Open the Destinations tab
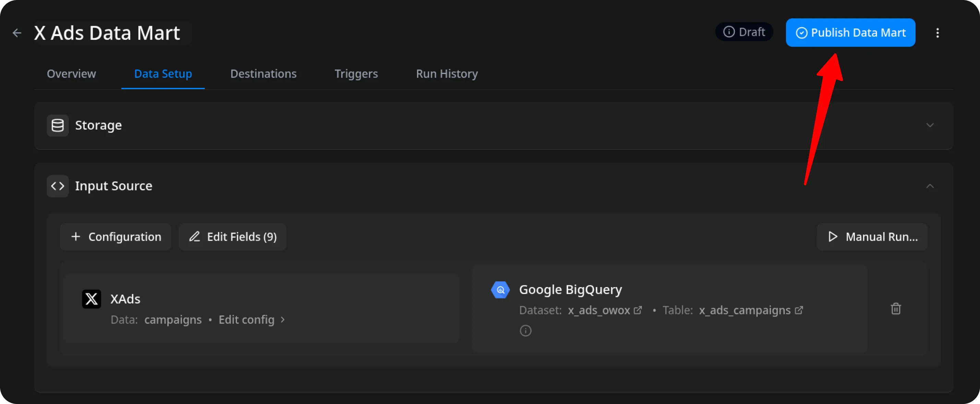980x404 pixels. pyautogui.click(x=263, y=74)
